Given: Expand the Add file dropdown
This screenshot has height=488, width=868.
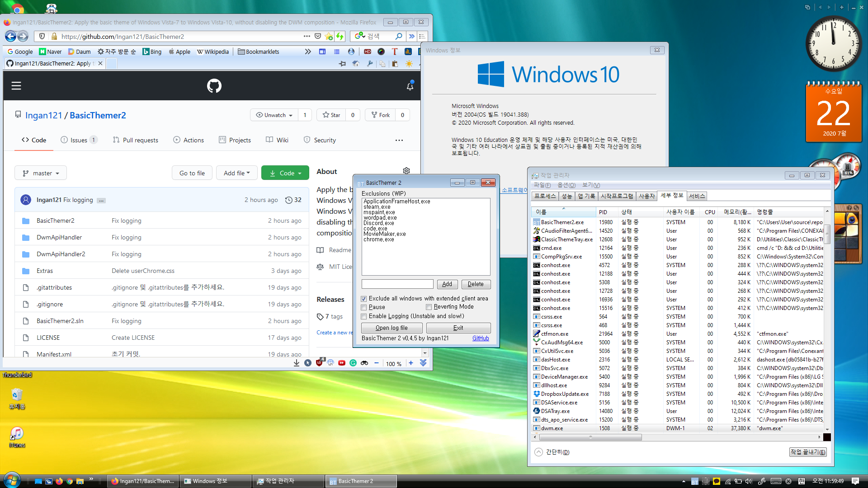Looking at the screenshot, I should [x=236, y=173].
